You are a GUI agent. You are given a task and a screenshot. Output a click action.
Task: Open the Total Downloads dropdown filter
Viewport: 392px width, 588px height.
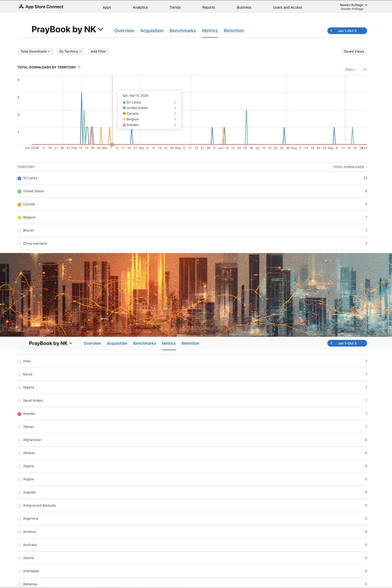pyautogui.click(x=35, y=51)
